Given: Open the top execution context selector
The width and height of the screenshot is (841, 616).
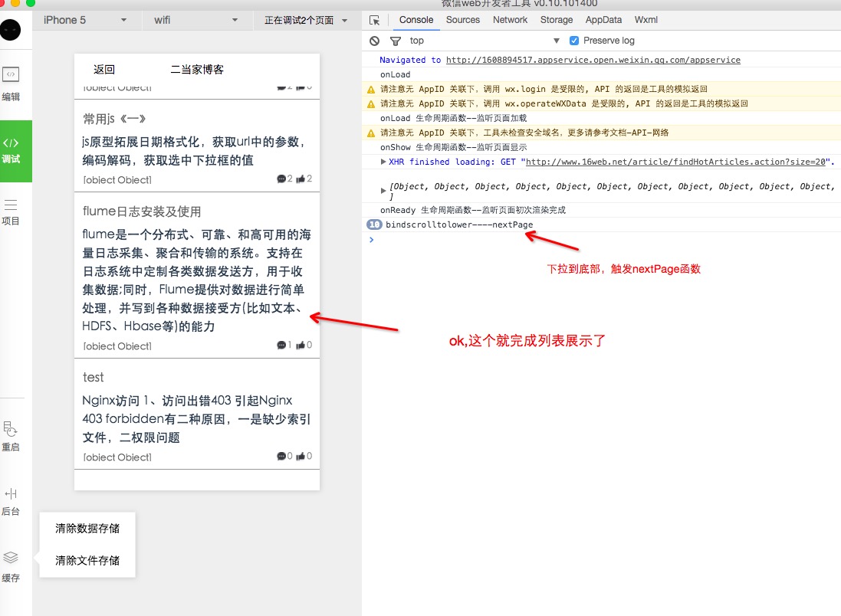Looking at the screenshot, I should 485,41.
